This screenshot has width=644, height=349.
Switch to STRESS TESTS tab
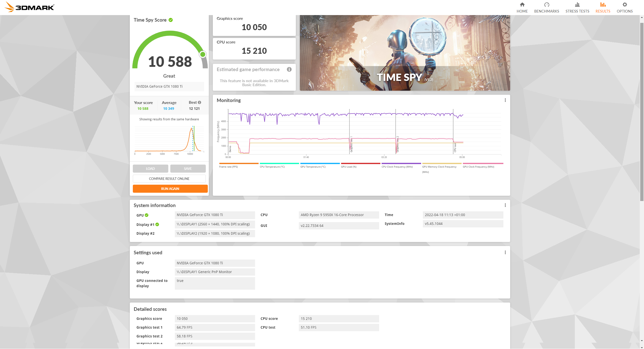click(x=577, y=8)
